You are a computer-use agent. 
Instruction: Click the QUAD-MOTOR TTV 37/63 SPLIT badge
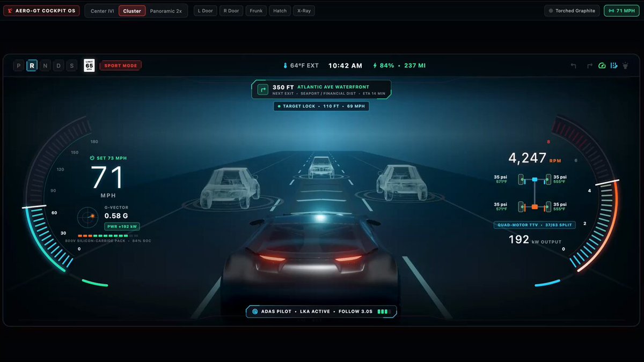(535, 225)
